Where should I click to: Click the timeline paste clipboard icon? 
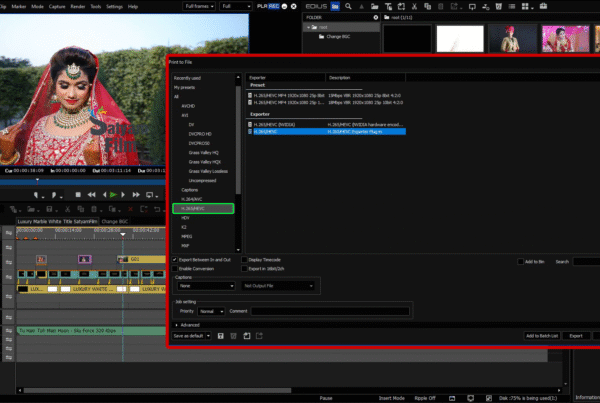point(94,209)
